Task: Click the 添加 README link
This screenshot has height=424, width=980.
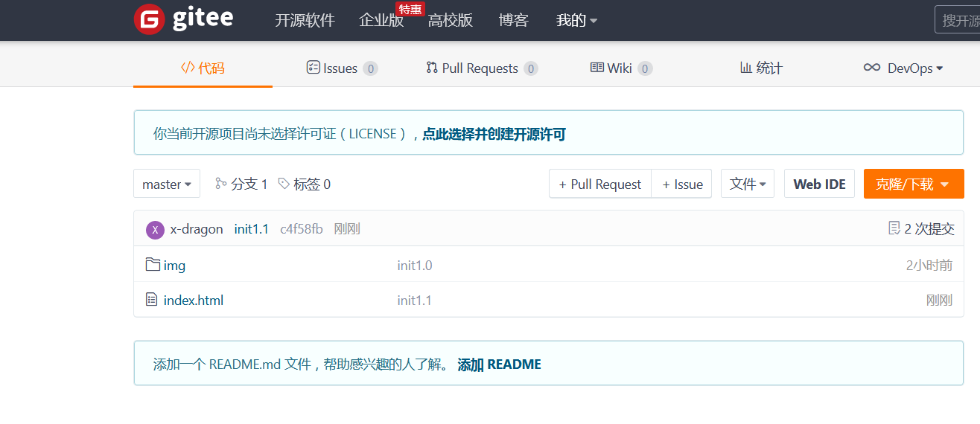Action: [x=499, y=364]
